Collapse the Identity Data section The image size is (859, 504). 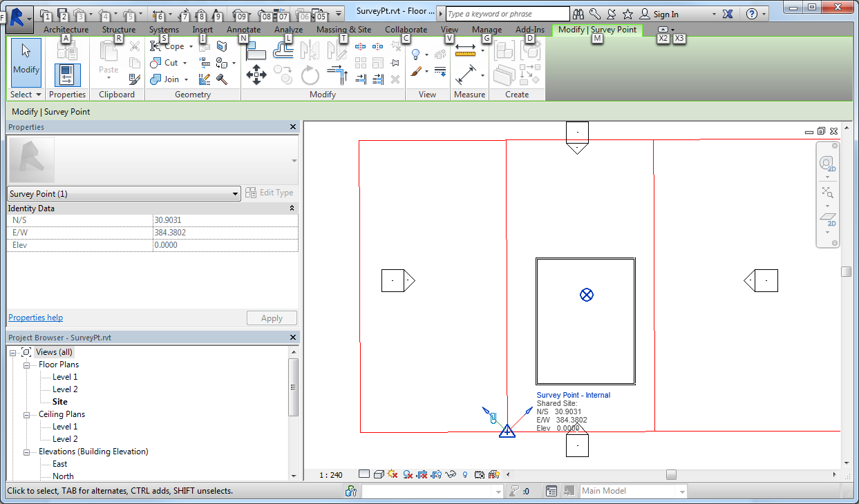[292, 208]
